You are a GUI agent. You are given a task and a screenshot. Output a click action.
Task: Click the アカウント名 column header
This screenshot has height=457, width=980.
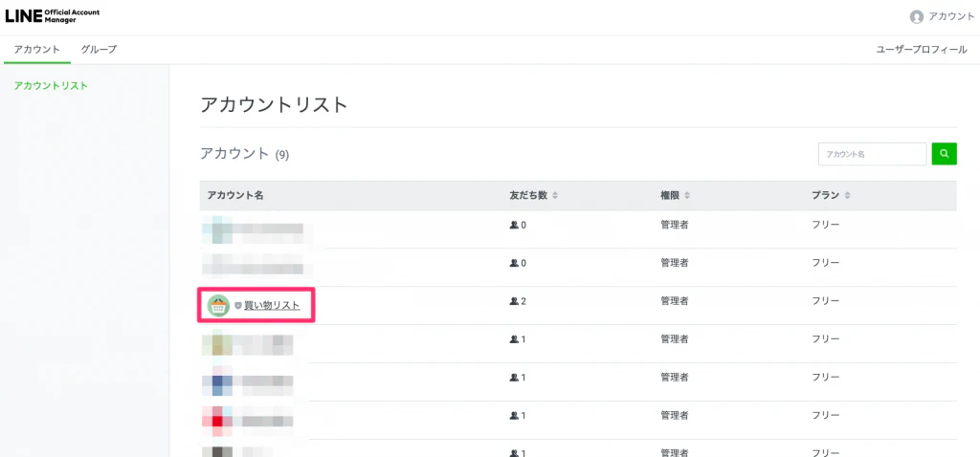pyautogui.click(x=235, y=196)
